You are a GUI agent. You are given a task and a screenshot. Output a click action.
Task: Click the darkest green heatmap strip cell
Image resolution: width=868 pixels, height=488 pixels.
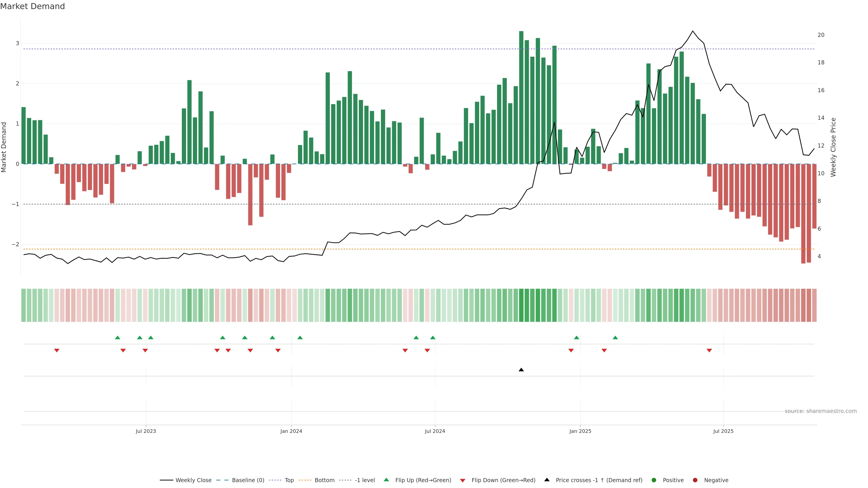(x=521, y=305)
